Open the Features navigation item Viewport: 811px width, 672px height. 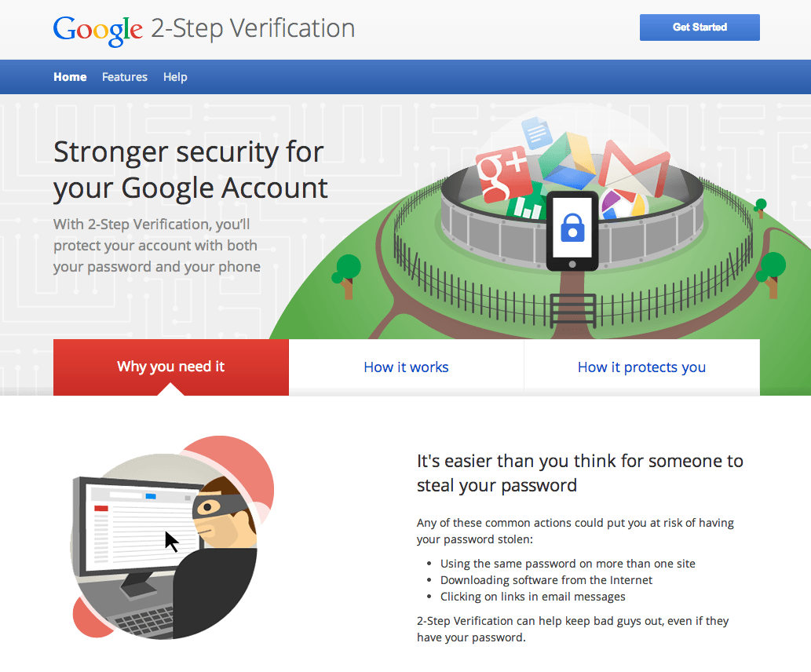(125, 77)
